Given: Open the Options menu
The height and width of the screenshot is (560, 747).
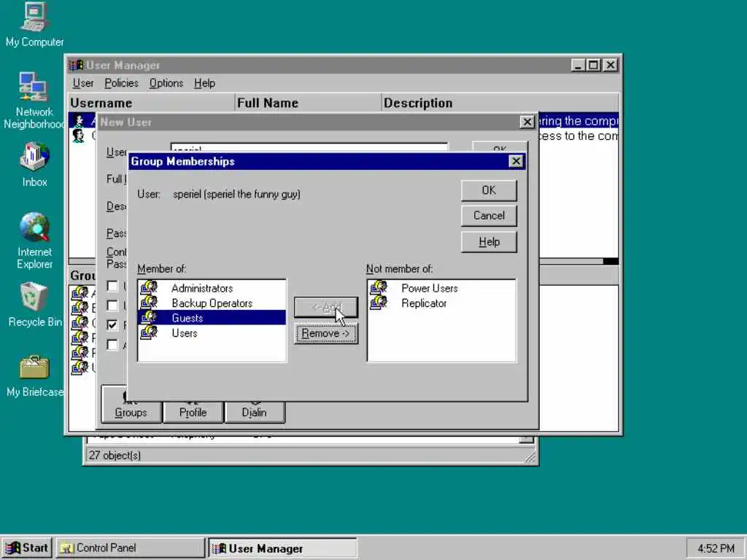Looking at the screenshot, I should 166,83.
